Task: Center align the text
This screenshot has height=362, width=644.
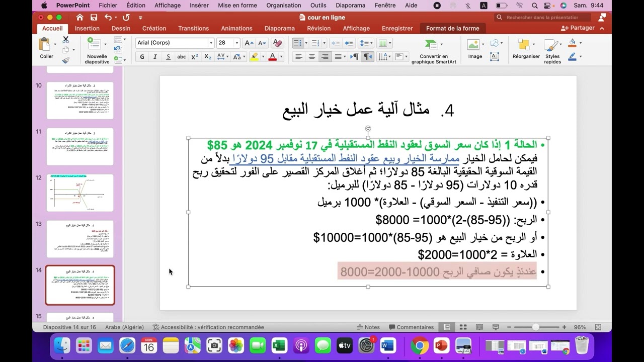Action: pyautogui.click(x=312, y=57)
